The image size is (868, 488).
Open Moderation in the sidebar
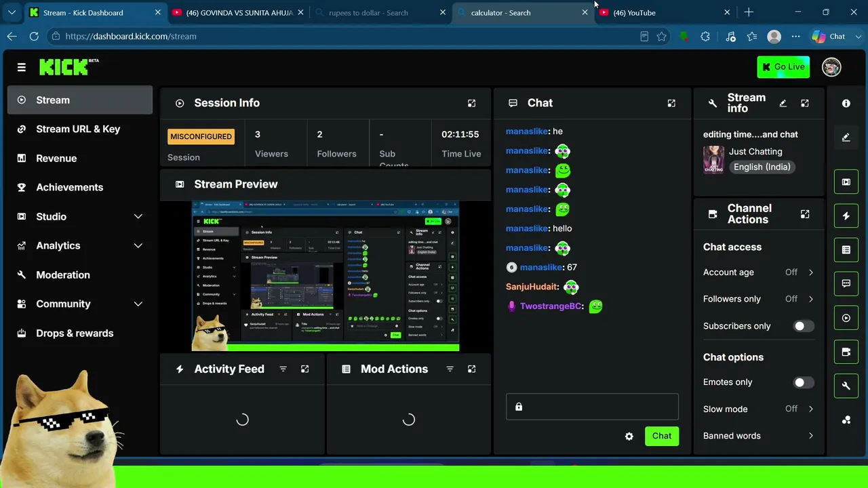click(x=80, y=275)
